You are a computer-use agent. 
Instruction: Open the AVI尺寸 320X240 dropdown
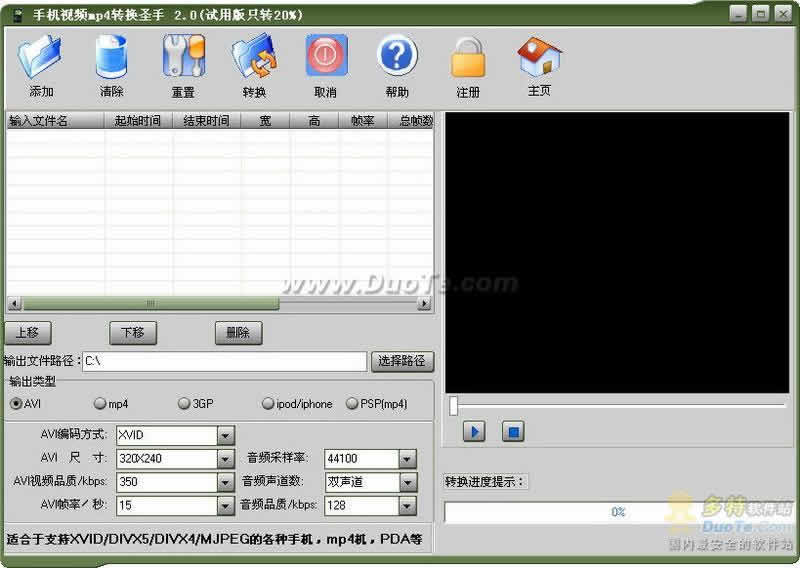[x=226, y=459]
